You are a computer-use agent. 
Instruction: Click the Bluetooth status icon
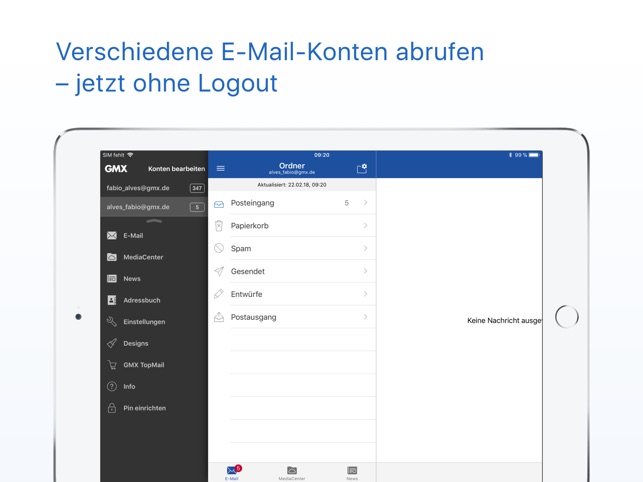pyautogui.click(x=511, y=155)
